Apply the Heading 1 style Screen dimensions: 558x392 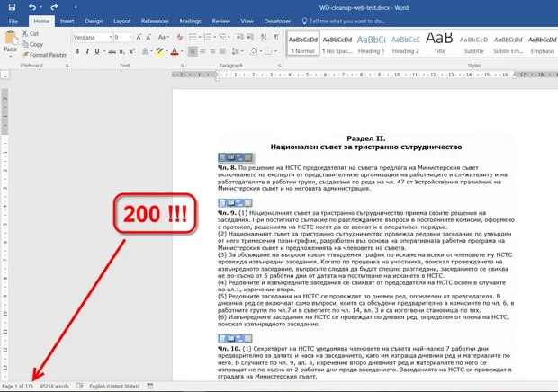pyautogui.click(x=371, y=44)
